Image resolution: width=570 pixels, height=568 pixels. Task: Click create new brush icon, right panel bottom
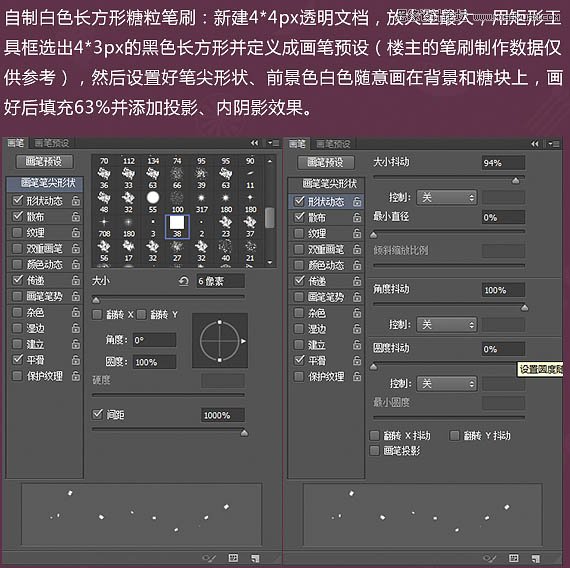pyautogui.click(x=535, y=558)
